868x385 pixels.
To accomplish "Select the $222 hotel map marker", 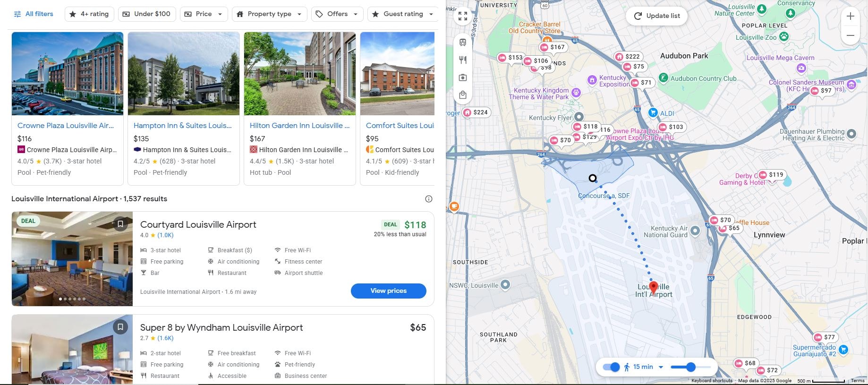I will (x=628, y=56).
